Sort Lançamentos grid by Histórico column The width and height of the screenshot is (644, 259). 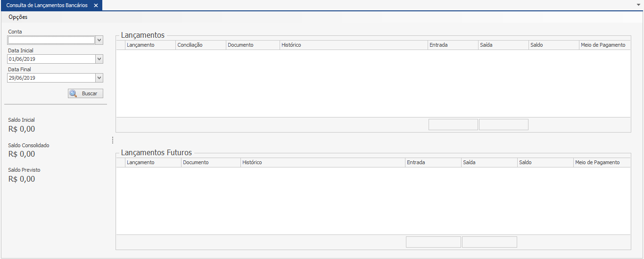point(353,45)
